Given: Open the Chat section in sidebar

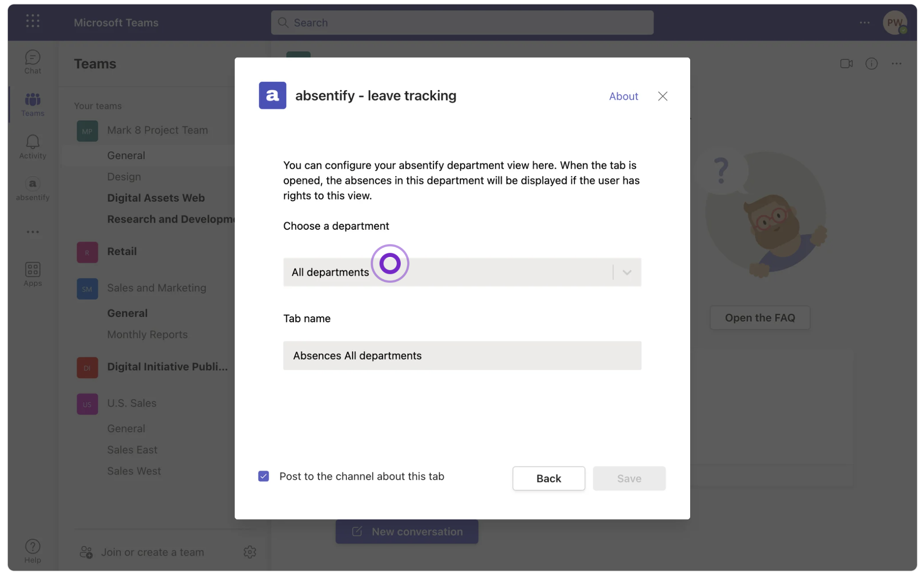Looking at the screenshot, I should coord(32,62).
